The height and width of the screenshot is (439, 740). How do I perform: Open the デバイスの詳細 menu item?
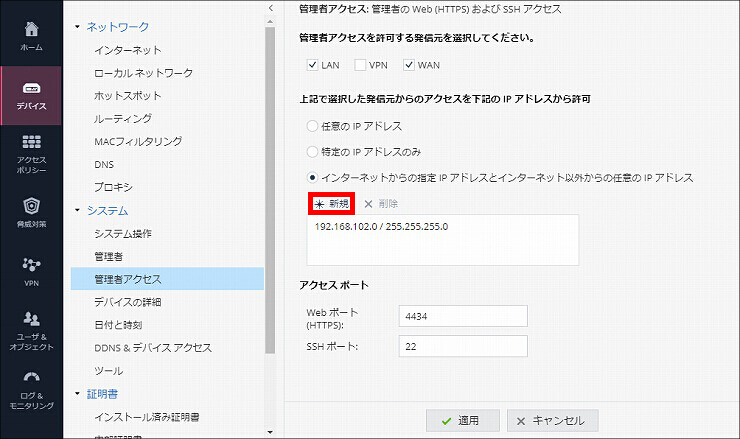127,302
